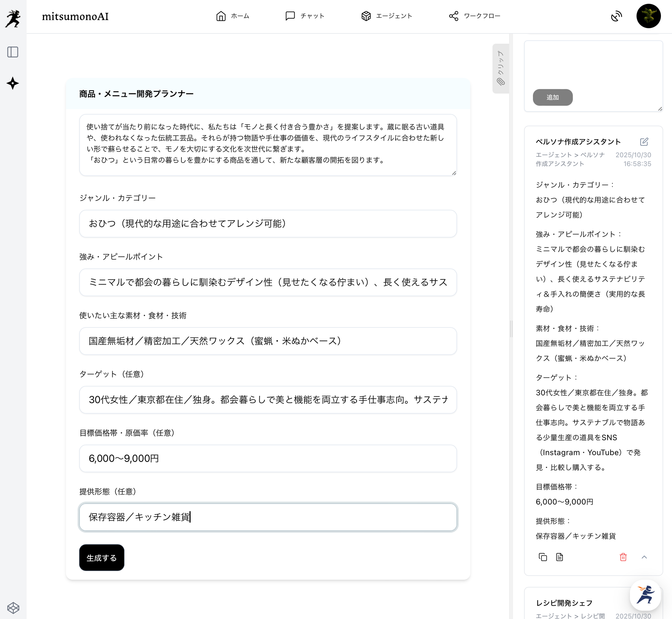Click the 生成する button
This screenshot has height=619, width=672.
point(101,558)
